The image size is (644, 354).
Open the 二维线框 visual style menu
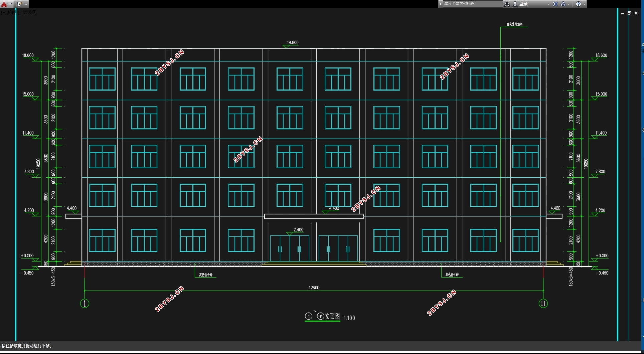tap(28, 12)
